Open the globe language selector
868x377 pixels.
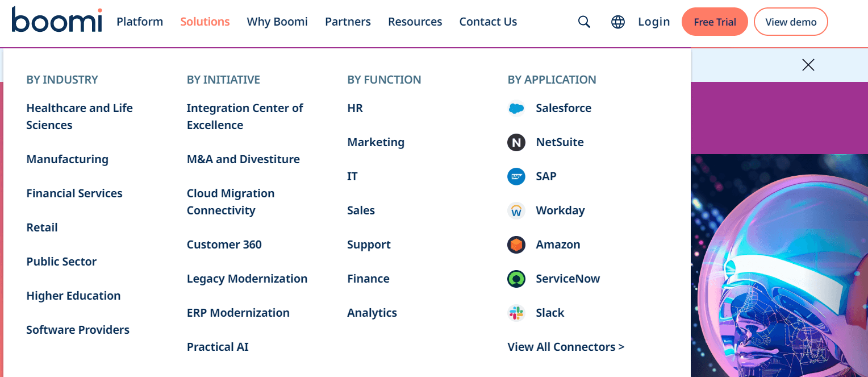point(618,22)
